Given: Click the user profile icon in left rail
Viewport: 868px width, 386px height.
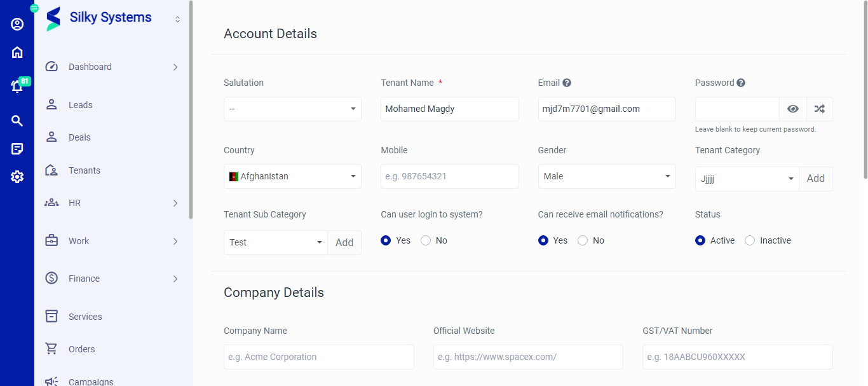Looking at the screenshot, I should pyautogui.click(x=17, y=24).
